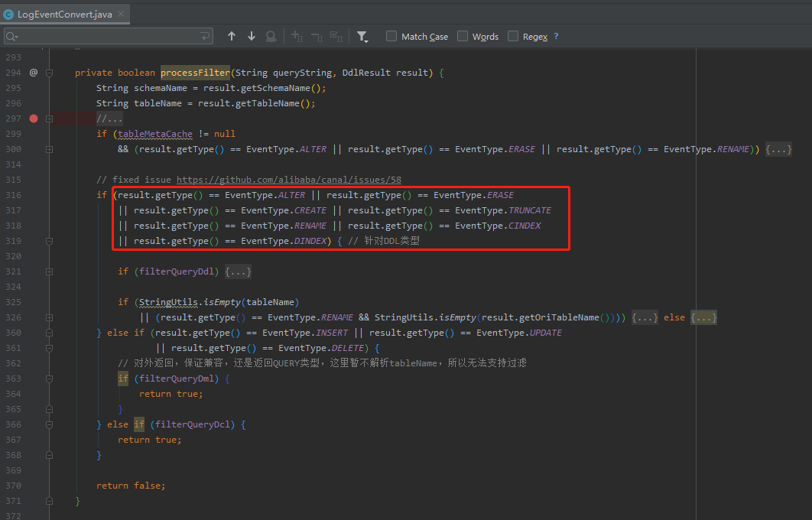Remove the breakpoint on line 297
The height and width of the screenshot is (520, 812).
tap(33, 119)
